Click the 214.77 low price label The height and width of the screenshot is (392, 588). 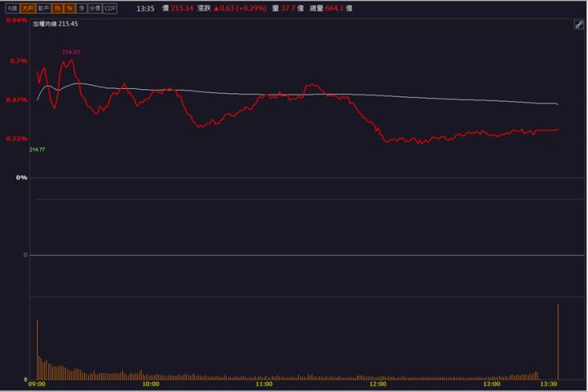(x=37, y=149)
